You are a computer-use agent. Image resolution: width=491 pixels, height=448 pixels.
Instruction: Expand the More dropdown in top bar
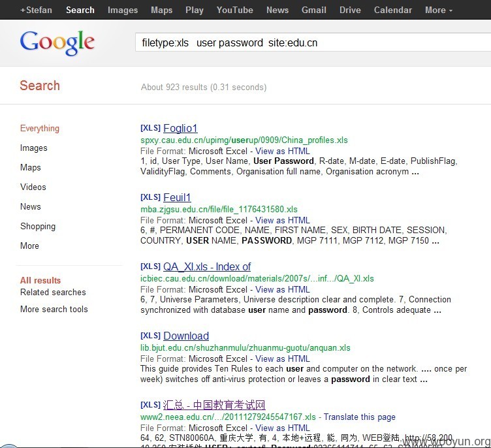[x=438, y=10]
